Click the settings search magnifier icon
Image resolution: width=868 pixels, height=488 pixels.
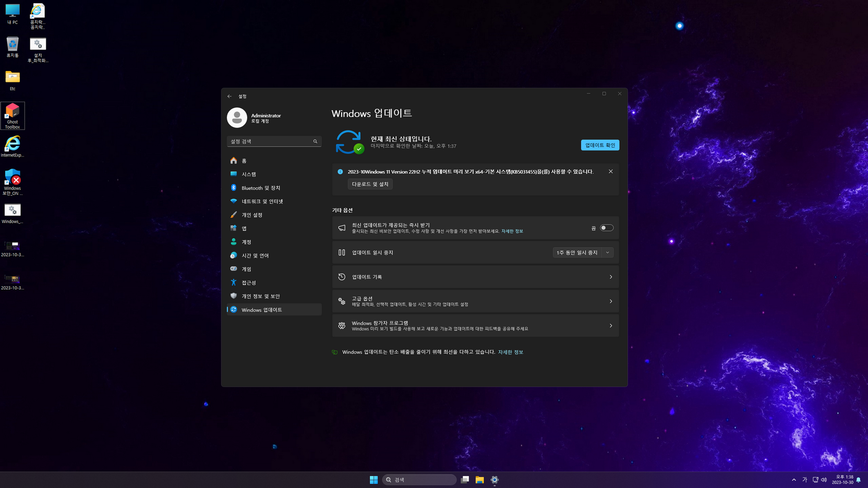315,141
